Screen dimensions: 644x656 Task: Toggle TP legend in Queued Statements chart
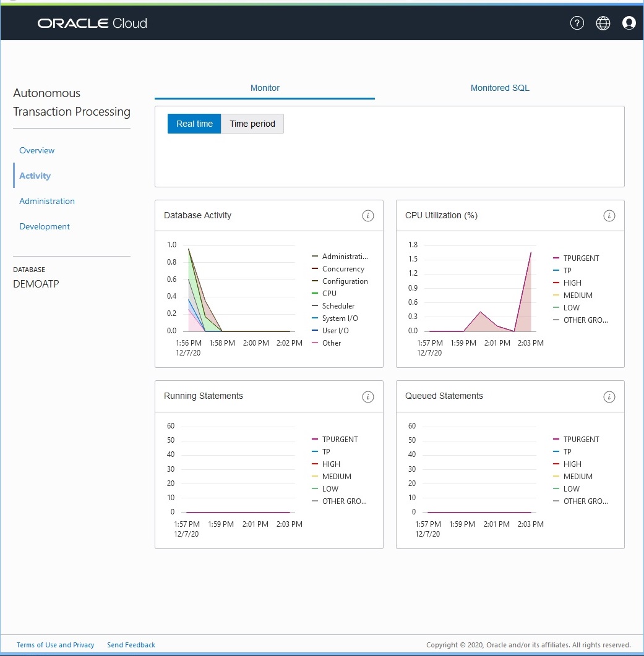562,451
